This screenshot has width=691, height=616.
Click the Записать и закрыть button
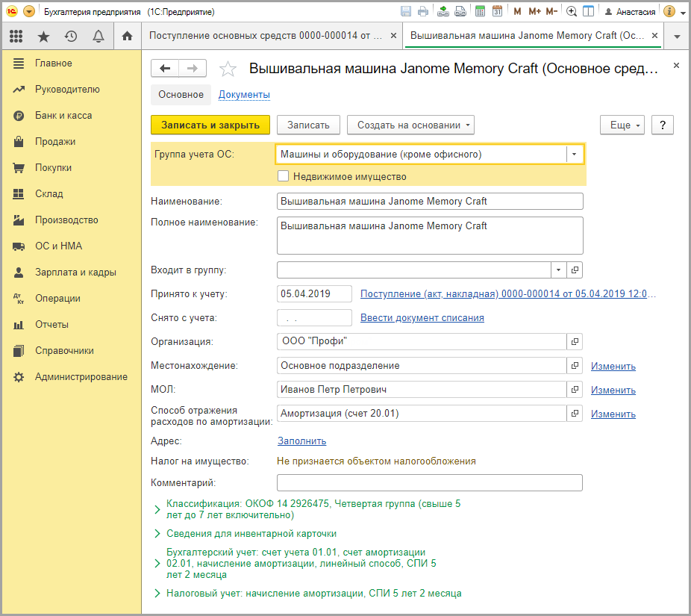pos(210,125)
